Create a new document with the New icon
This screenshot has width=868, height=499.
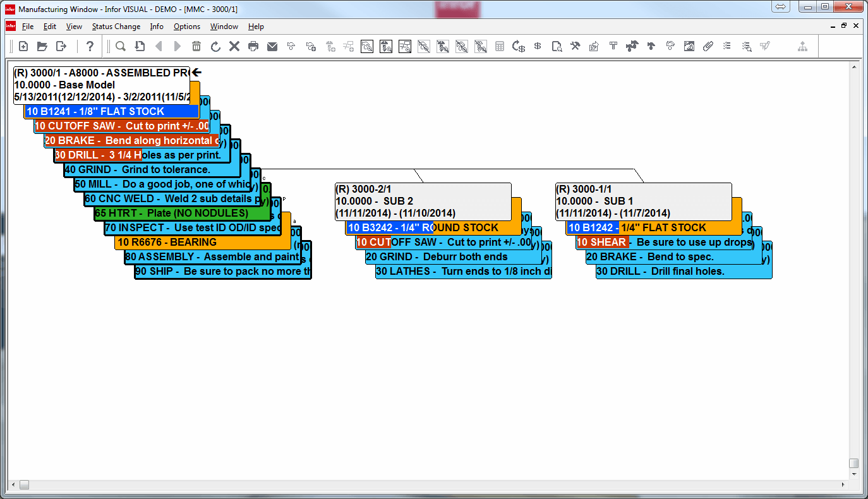click(x=23, y=45)
